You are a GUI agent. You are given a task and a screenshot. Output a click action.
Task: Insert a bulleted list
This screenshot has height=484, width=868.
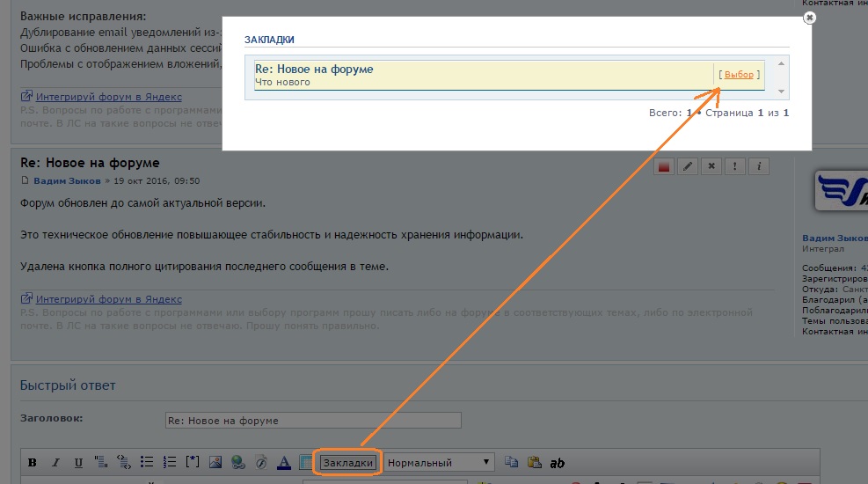pyautogui.click(x=147, y=463)
